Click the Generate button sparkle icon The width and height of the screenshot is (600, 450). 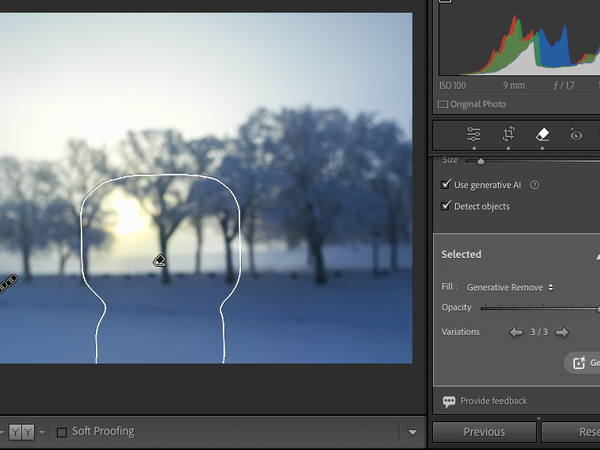tap(579, 362)
